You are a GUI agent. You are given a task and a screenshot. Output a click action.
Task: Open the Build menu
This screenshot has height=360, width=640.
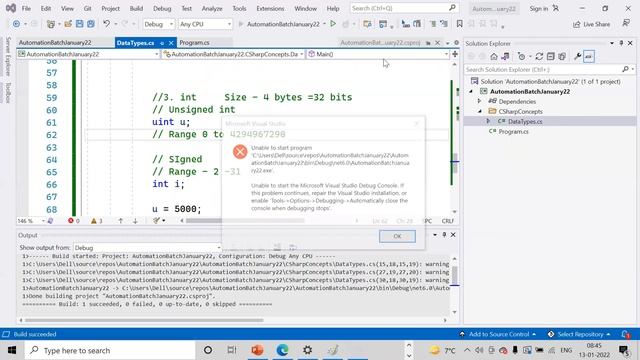[x=136, y=8]
